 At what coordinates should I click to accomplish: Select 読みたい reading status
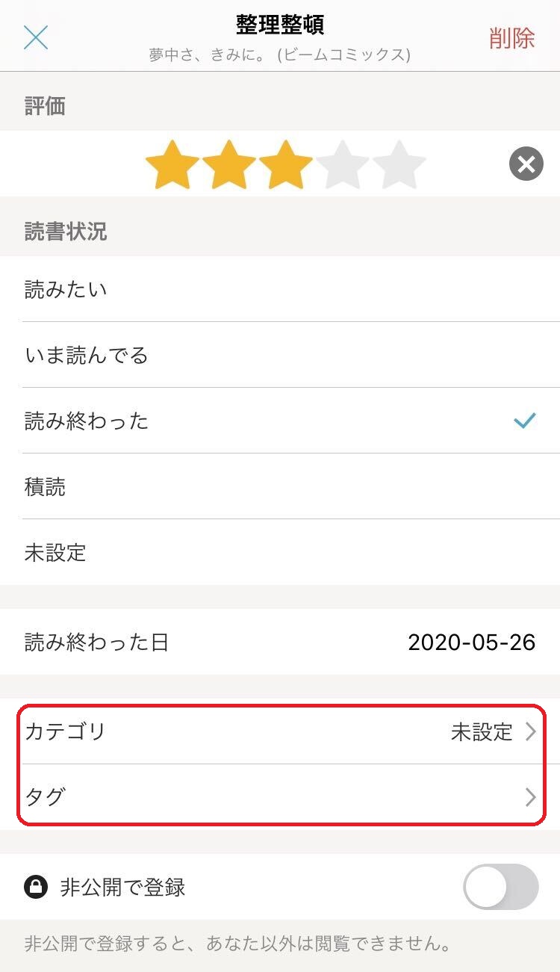tap(280, 289)
